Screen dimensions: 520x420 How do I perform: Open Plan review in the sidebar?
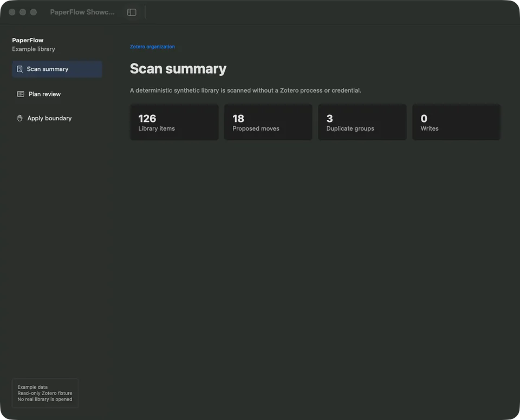tap(57, 94)
